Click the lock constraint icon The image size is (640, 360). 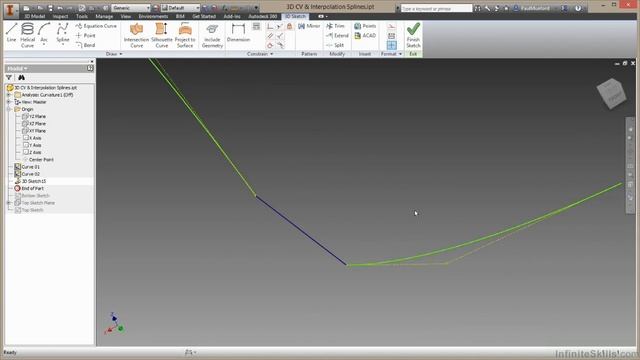289,26
